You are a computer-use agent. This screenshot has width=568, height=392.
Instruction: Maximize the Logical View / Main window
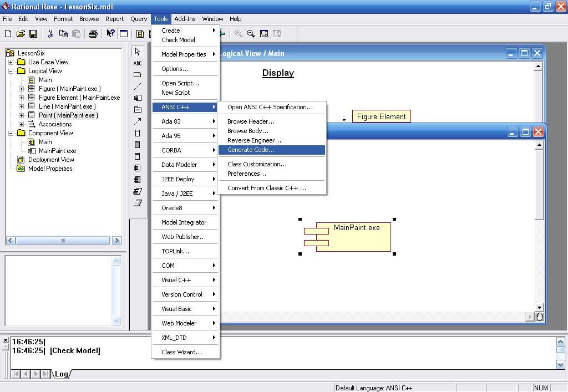coord(524,53)
